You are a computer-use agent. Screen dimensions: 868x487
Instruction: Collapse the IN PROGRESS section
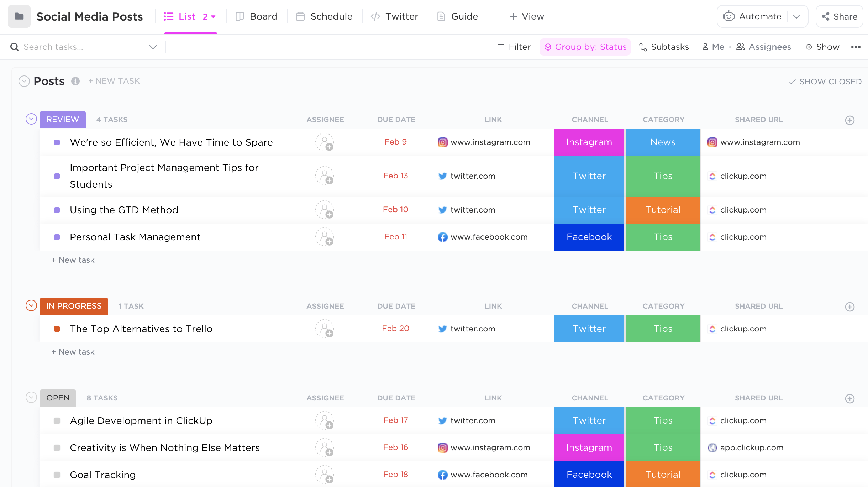coord(31,306)
